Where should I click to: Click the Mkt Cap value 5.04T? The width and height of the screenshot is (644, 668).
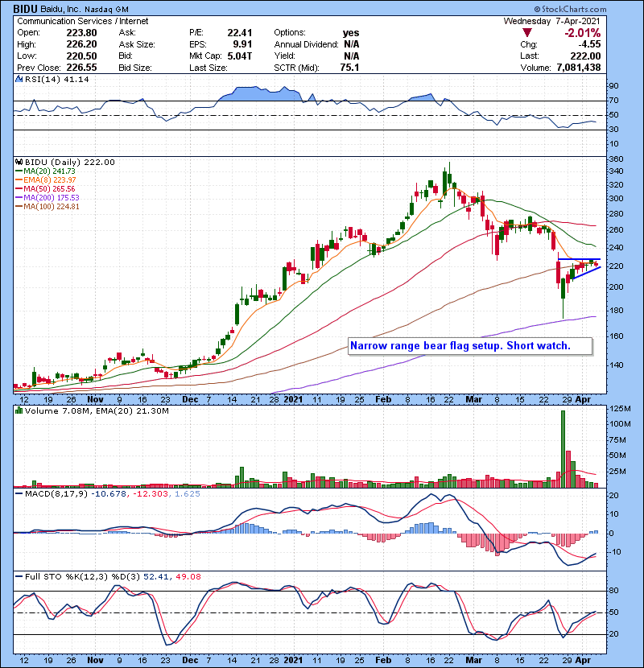[240, 56]
